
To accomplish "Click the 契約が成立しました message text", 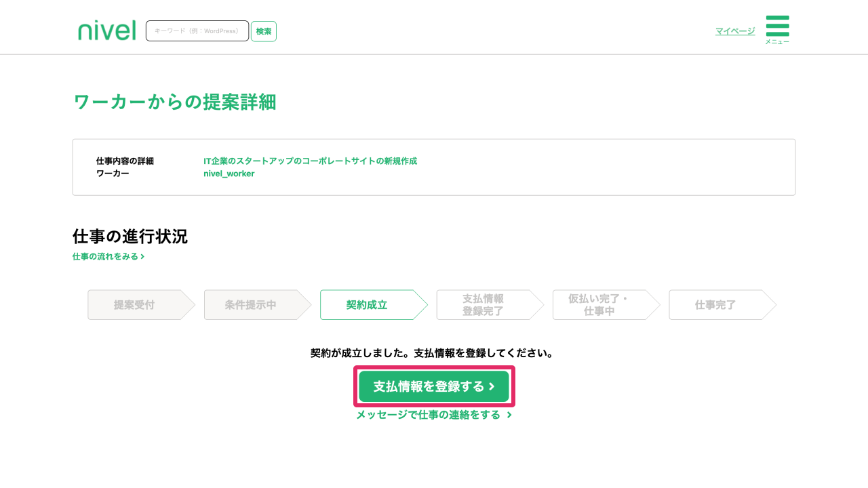I will click(433, 353).
